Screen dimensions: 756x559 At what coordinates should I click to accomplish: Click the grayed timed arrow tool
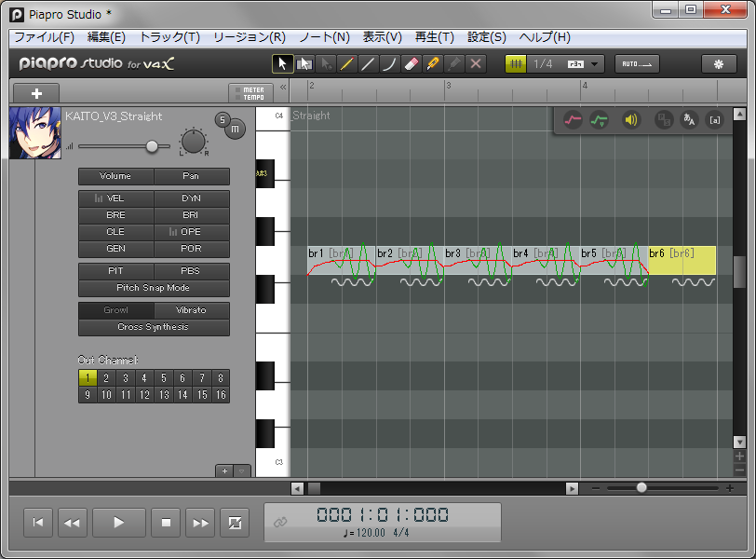click(x=326, y=63)
